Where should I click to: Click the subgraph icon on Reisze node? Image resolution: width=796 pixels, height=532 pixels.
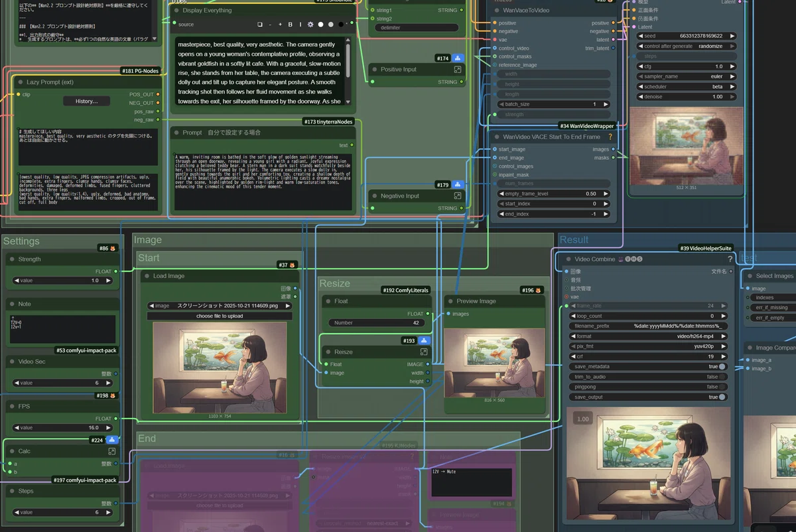[x=423, y=352]
